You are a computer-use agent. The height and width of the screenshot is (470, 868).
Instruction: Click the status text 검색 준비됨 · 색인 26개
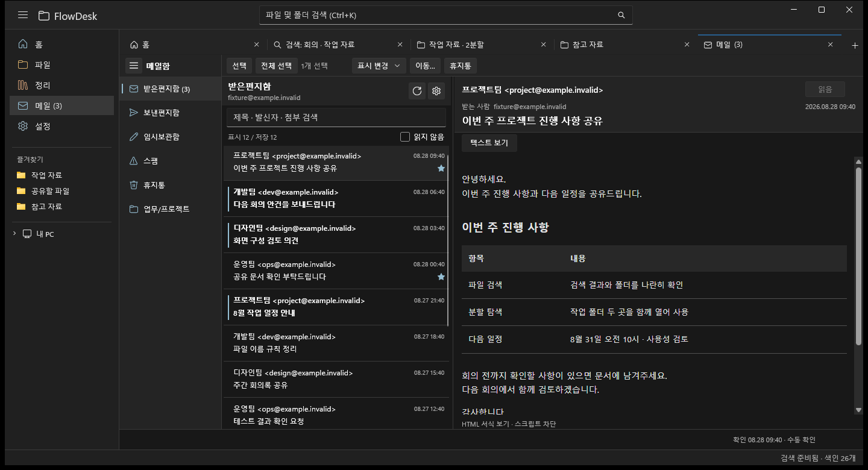point(818,458)
